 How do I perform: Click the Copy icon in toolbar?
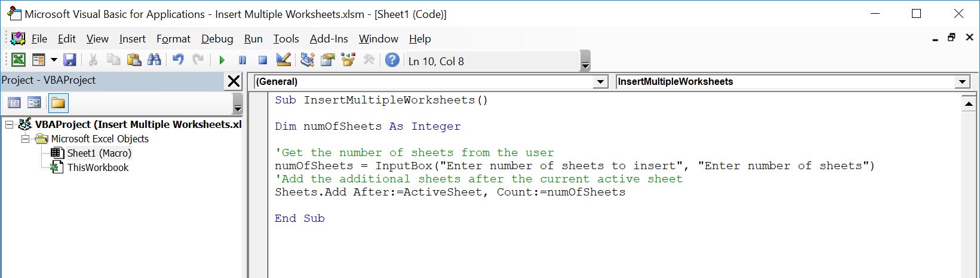pyautogui.click(x=113, y=60)
